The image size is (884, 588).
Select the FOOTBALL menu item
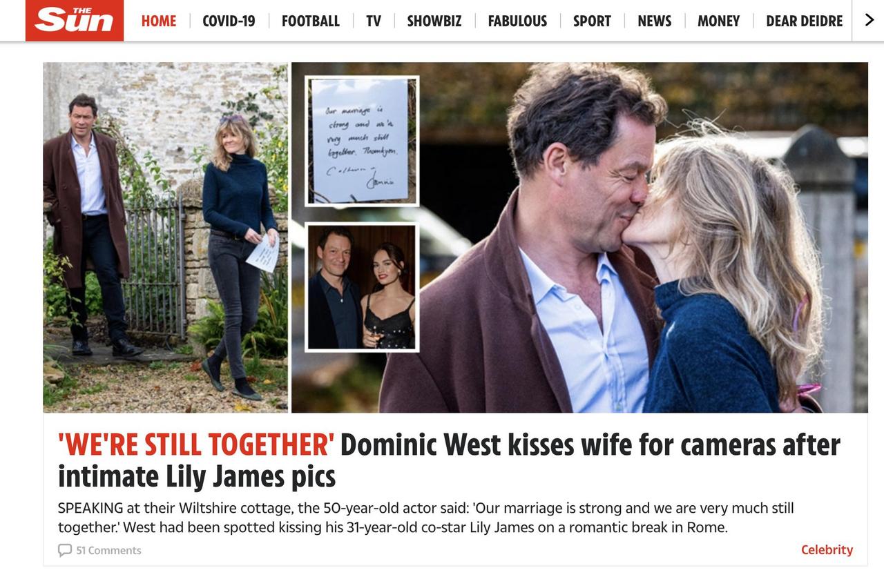point(311,21)
